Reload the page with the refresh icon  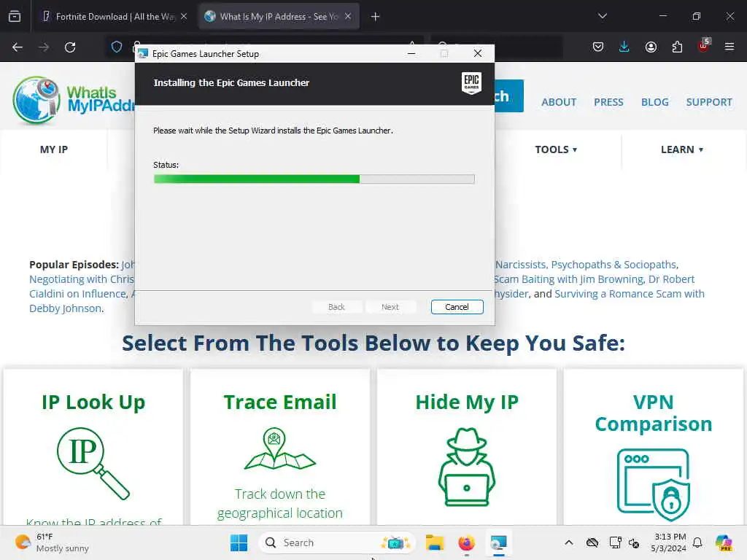click(x=70, y=47)
